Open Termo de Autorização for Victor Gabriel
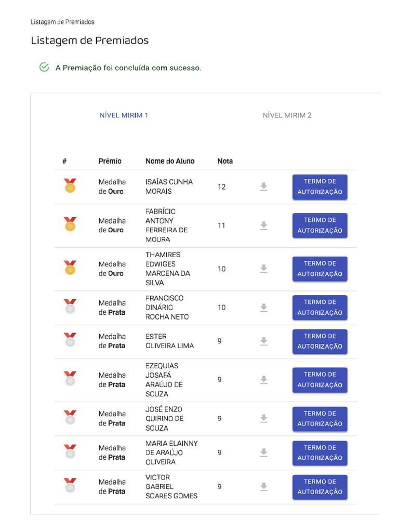 click(320, 487)
